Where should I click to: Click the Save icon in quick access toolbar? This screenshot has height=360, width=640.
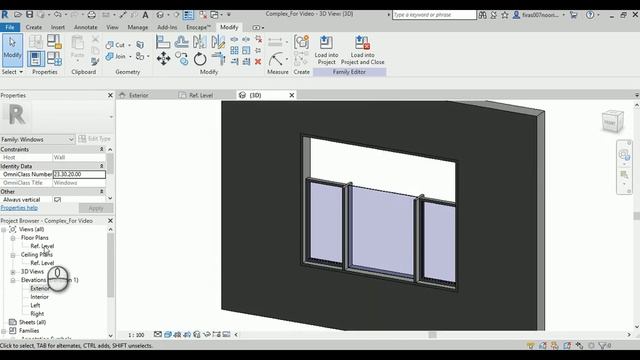(29, 15)
